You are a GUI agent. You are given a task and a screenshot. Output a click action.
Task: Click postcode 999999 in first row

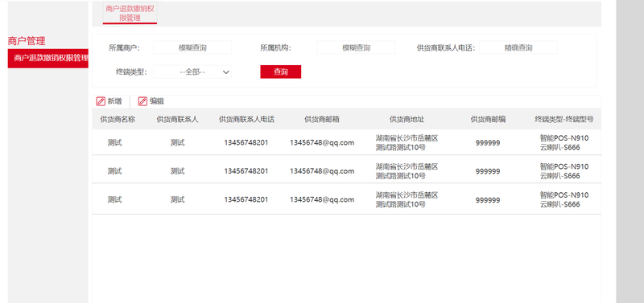tap(488, 143)
